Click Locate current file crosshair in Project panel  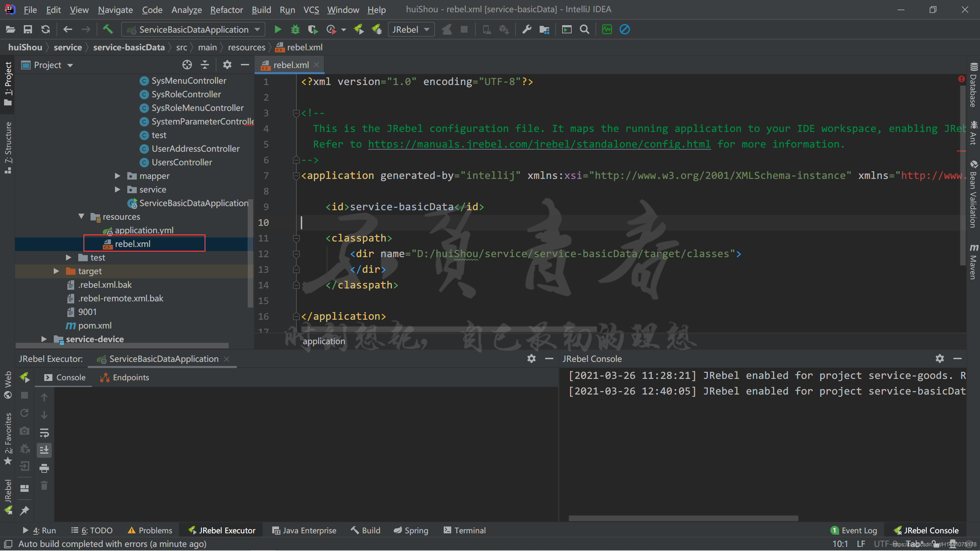[x=187, y=65]
